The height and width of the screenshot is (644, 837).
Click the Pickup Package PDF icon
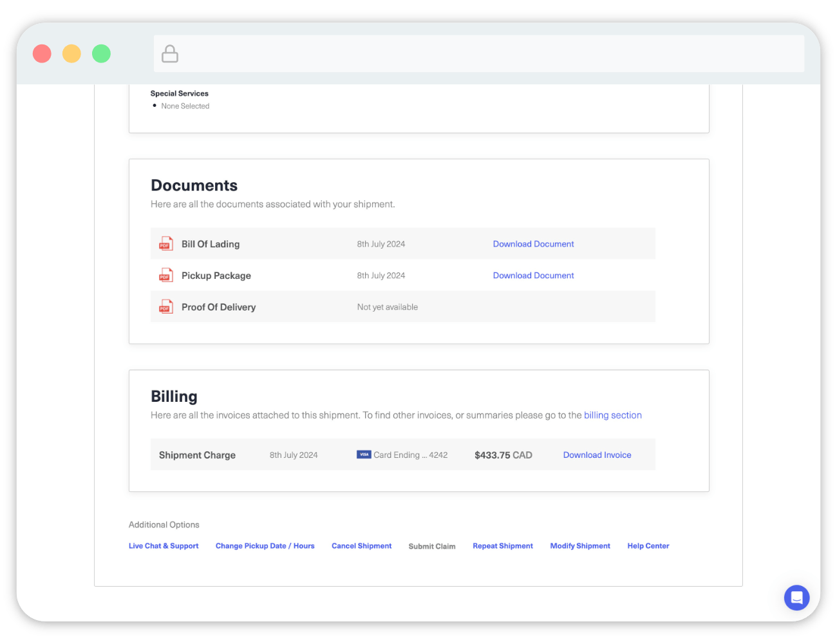[166, 276]
